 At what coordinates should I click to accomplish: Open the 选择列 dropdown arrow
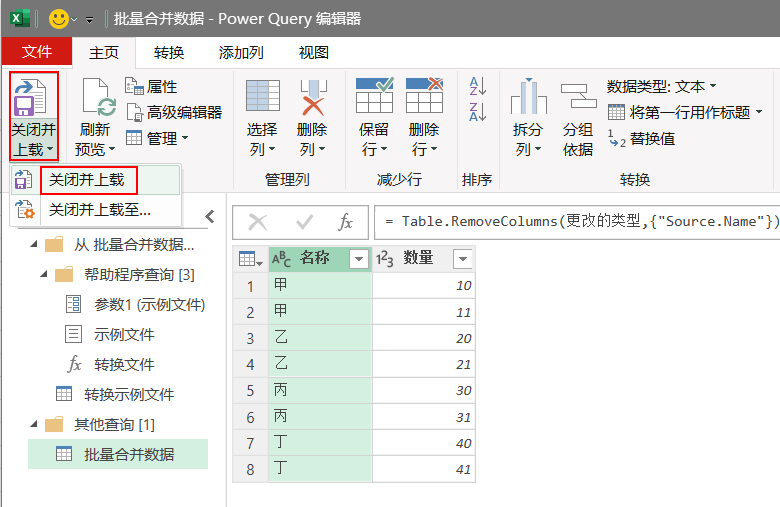272,149
